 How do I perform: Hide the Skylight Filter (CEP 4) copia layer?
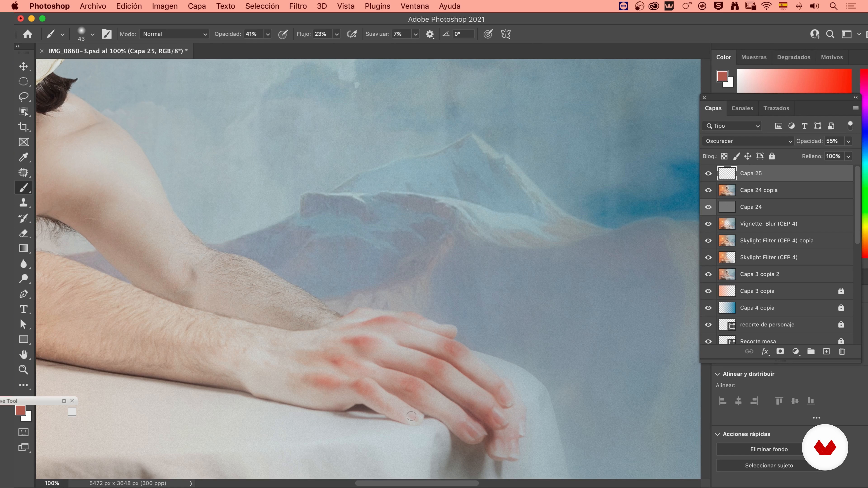[708, 241]
